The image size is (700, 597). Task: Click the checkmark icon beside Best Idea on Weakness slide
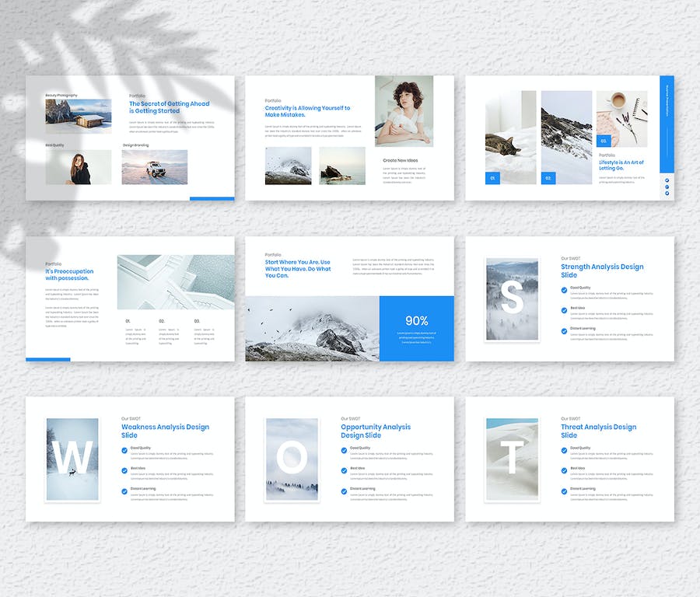tap(124, 470)
